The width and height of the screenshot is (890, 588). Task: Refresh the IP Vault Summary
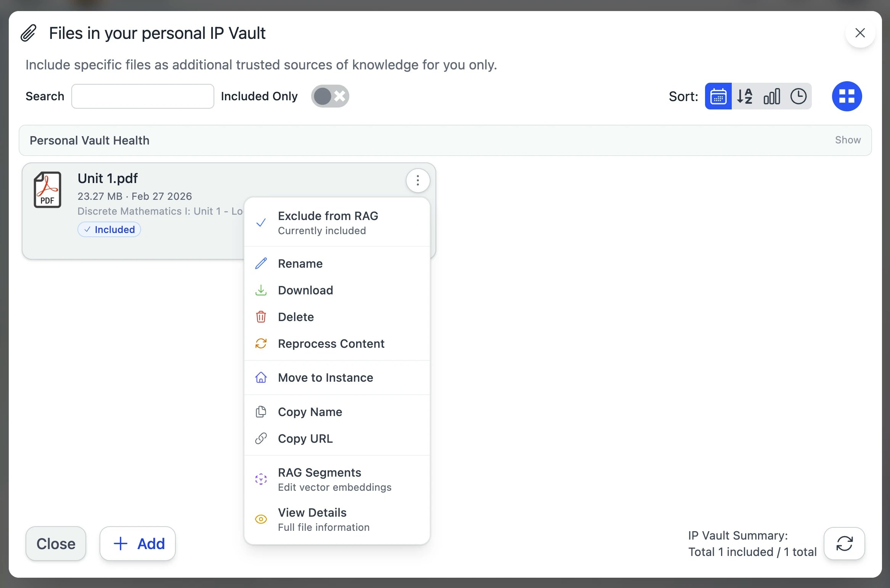tap(845, 543)
